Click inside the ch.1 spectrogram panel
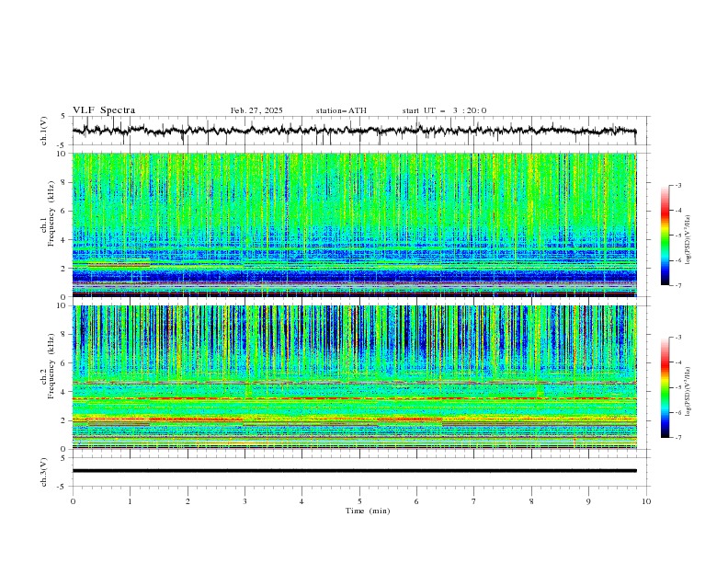728x563 pixels. (x=354, y=224)
